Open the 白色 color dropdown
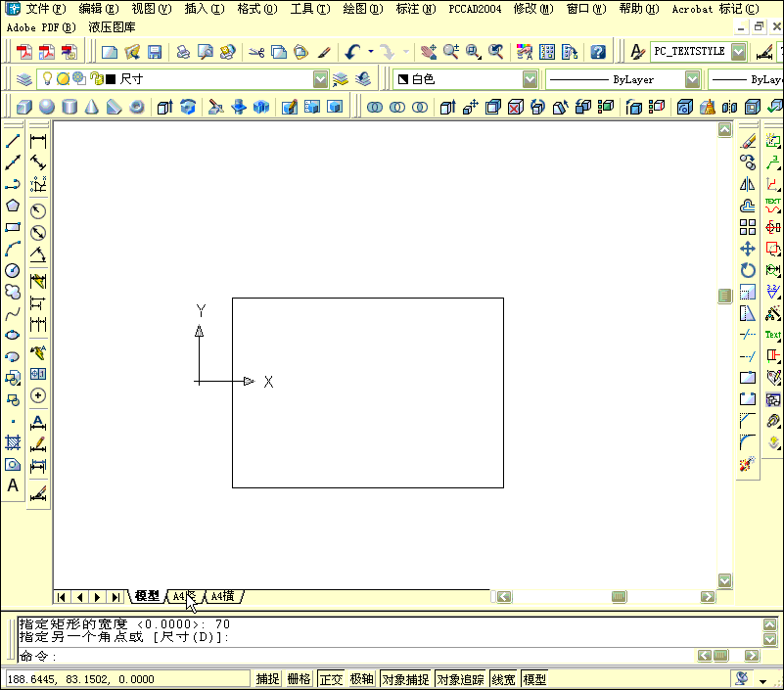Screen dimensions: 784x690 coord(530,78)
